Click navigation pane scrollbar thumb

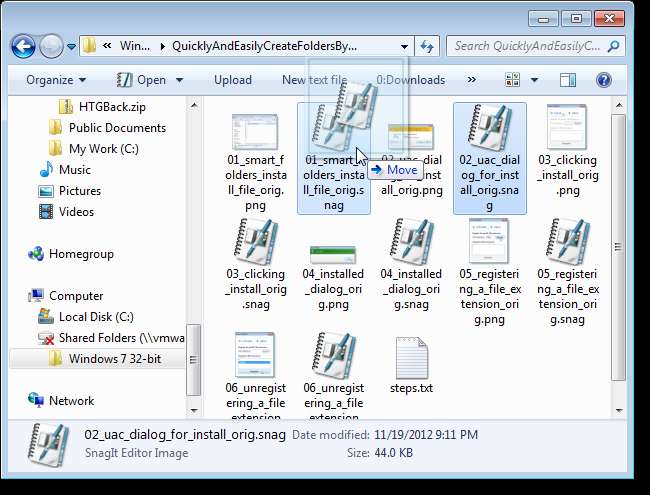click(193, 359)
